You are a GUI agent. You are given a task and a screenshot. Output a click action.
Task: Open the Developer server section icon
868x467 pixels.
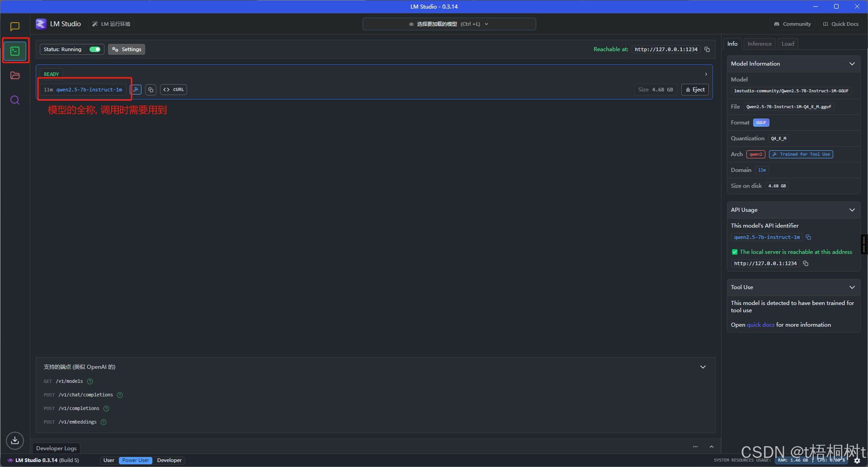coord(15,51)
